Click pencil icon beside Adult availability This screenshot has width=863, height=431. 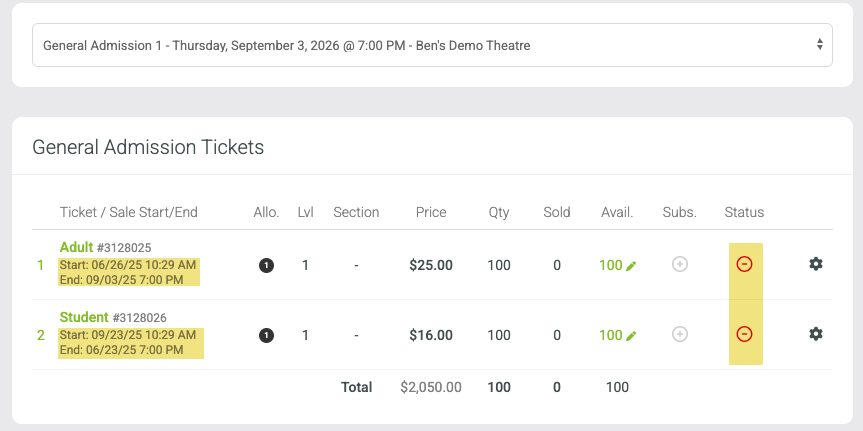click(631, 266)
